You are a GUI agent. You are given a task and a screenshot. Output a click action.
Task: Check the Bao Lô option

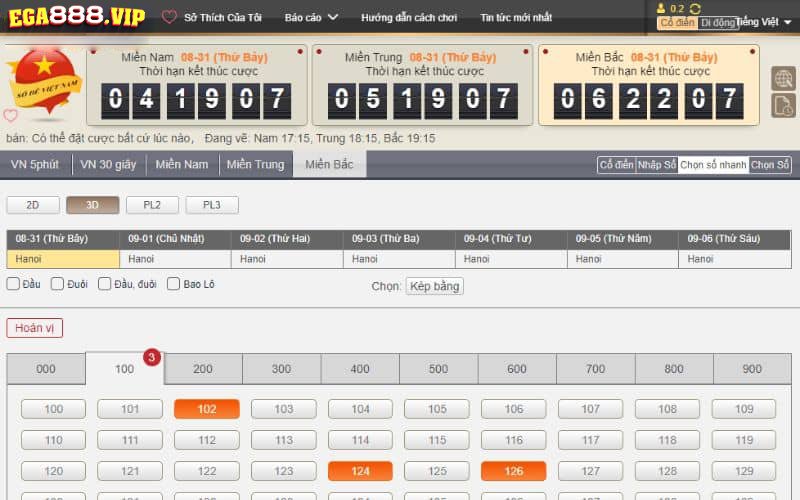point(173,284)
